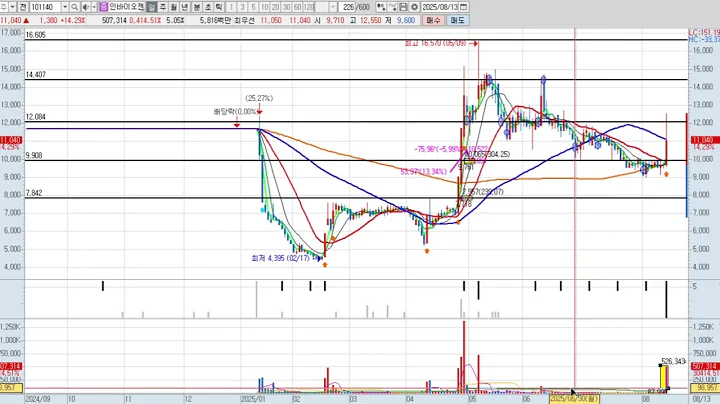The image size is (720, 404).
Task: Click the speaker sound icon
Action: click(x=86, y=7)
